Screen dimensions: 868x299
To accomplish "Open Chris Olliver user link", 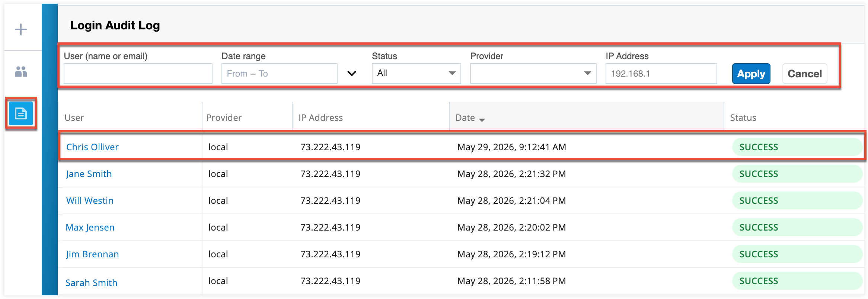I will pos(92,147).
